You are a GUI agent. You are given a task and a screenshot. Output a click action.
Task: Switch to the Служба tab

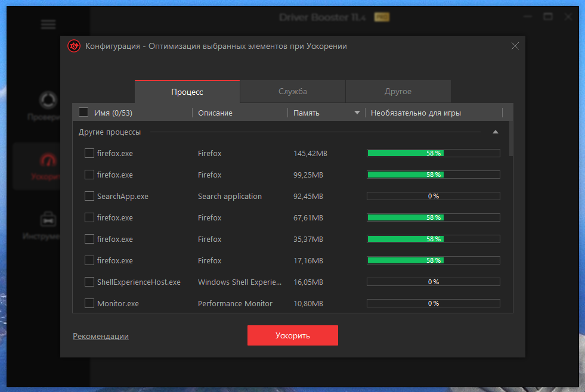[292, 91]
